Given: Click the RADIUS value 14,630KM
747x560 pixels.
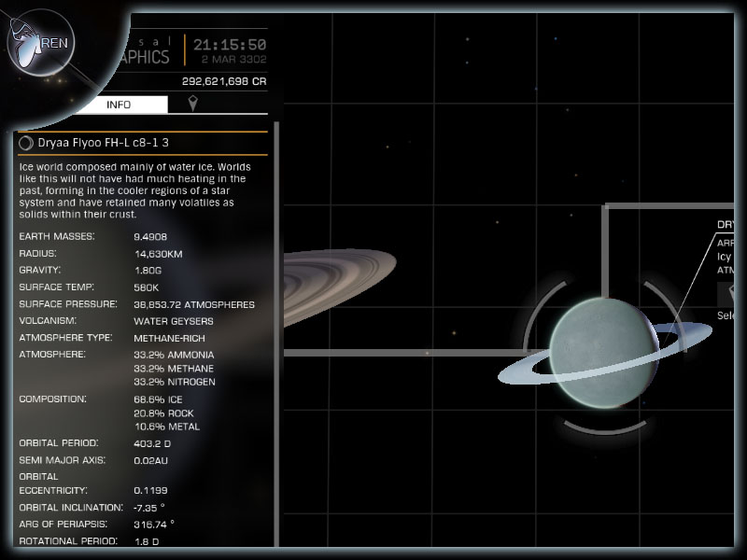Looking at the screenshot, I should pos(158,254).
